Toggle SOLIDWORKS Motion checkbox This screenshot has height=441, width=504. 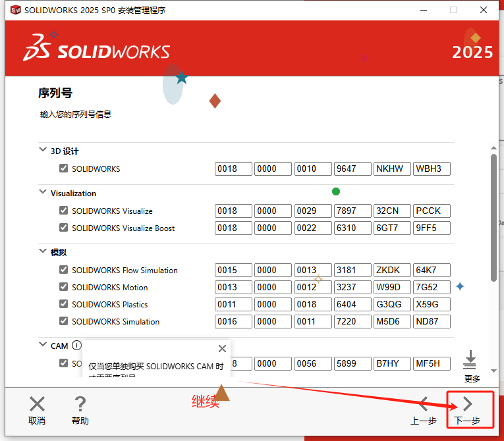(x=64, y=286)
